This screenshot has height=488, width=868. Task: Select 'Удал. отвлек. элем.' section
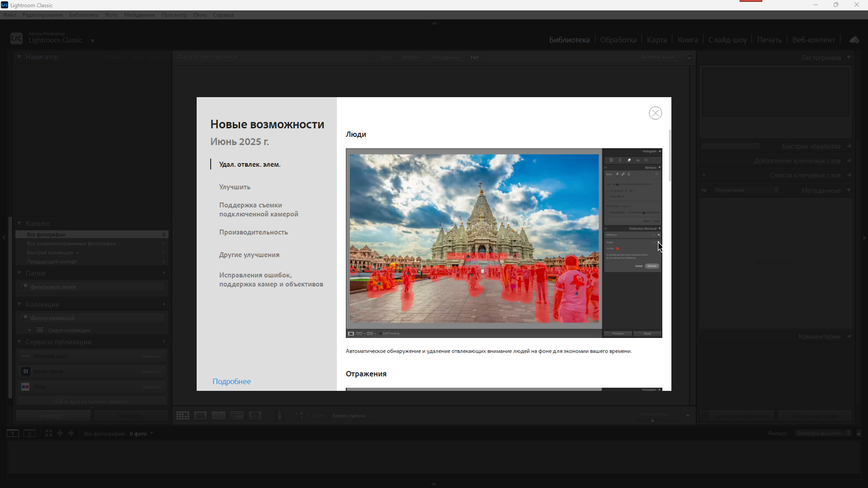click(x=250, y=164)
